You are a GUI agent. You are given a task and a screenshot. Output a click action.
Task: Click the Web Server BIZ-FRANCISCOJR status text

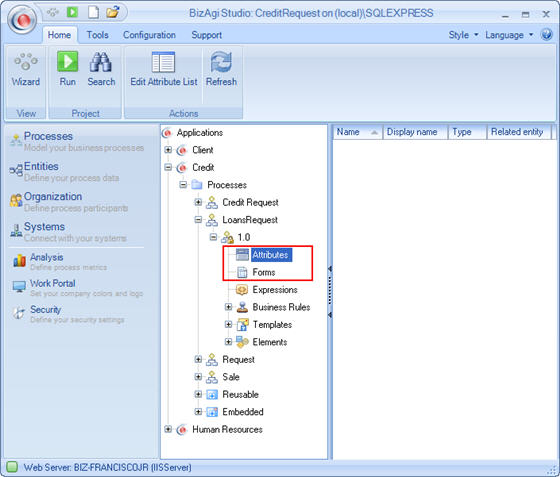pyautogui.click(x=108, y=467)
